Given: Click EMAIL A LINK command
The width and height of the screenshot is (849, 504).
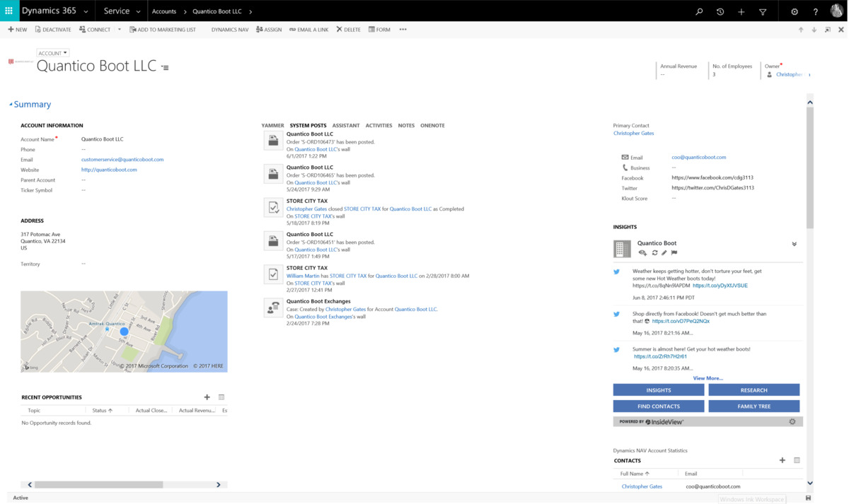Looking at the screenshot, I should point(309,30).
